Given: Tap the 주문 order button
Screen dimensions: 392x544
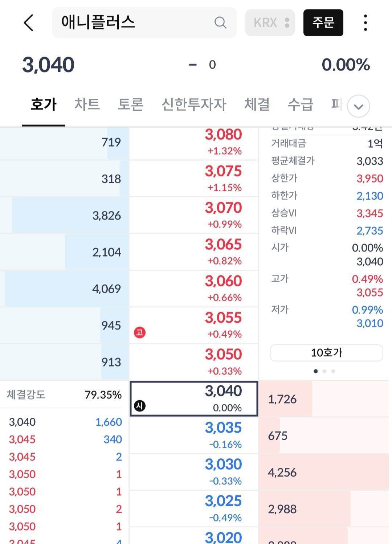Looking at the screenshot, I should [x=323, y=23].
